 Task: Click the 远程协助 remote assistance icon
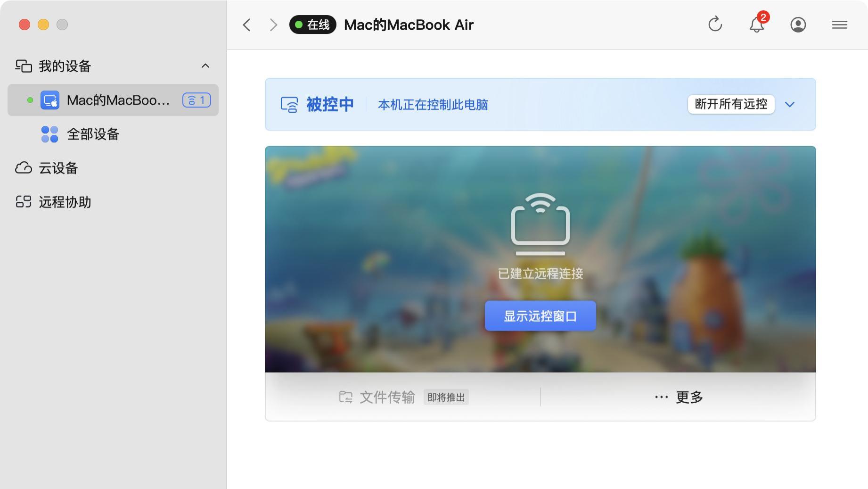pos(24,202)
